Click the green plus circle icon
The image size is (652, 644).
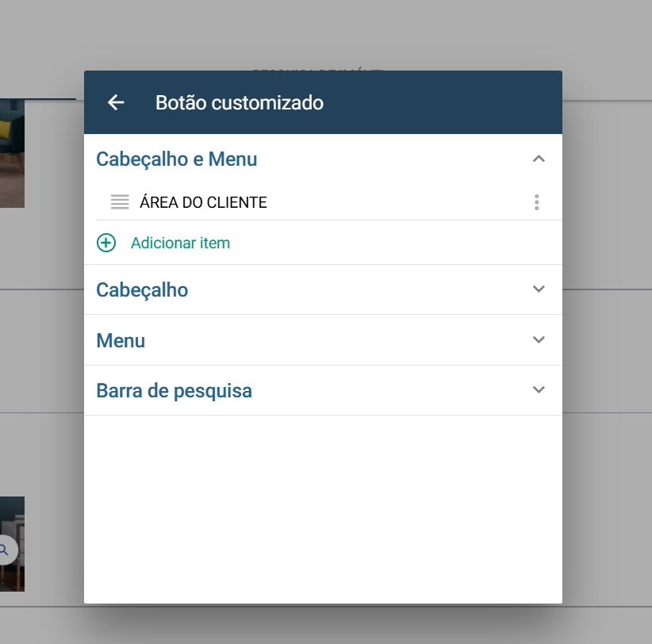coord(106,243)
